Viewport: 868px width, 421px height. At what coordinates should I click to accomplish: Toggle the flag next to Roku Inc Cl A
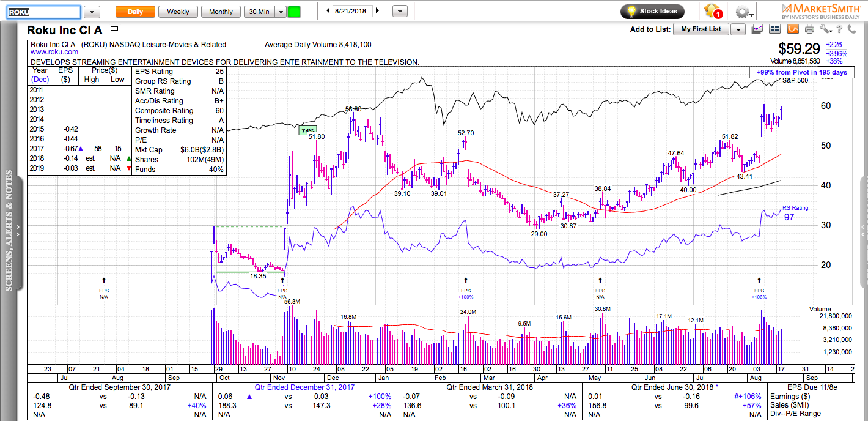114,29
